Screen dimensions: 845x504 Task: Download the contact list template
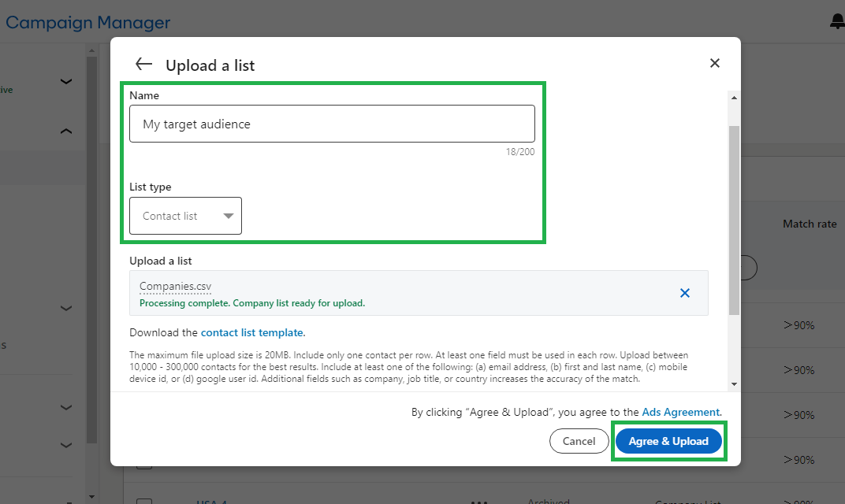[251, 332]
